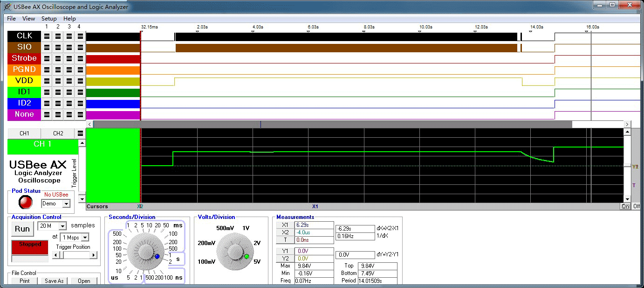The width and height of the screenshot is (644, 288).
Task: Select the X1 cursor button in Measurements
Action: point(286,225)
